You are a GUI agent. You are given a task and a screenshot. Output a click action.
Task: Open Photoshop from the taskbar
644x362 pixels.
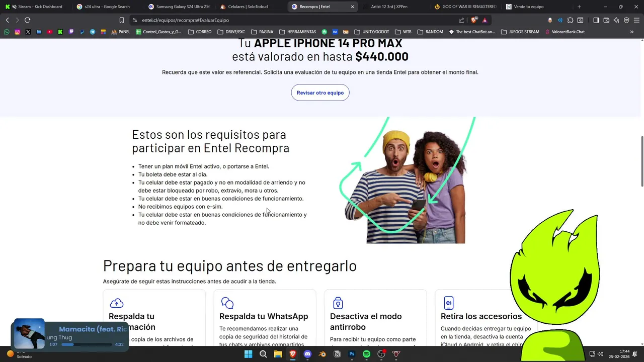[352, 354]
